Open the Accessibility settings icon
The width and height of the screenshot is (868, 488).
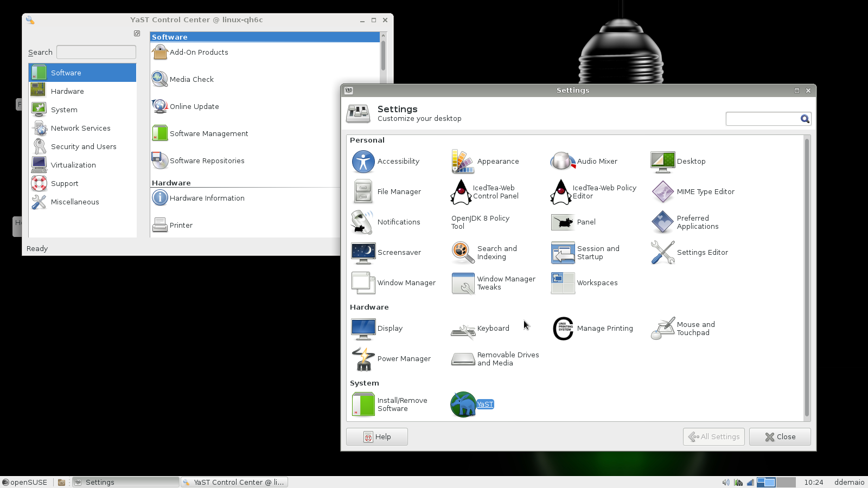coord(363,162)
